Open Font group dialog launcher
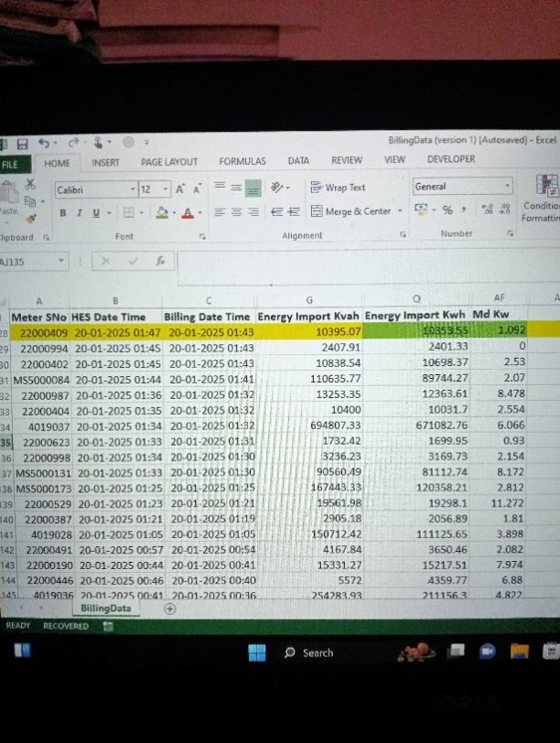Viewport: 560px width, 743px height. pos(202,236)
